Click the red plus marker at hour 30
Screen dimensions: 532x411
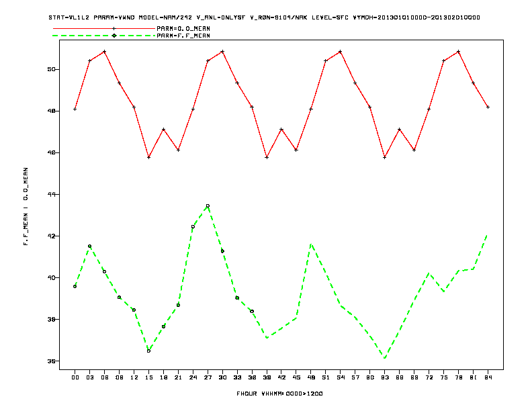[x=222, y=52]
